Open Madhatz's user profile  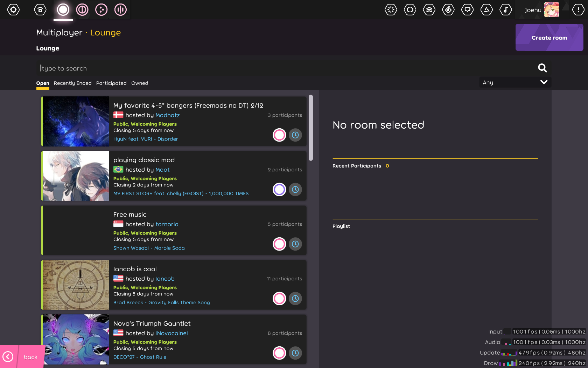168,115
